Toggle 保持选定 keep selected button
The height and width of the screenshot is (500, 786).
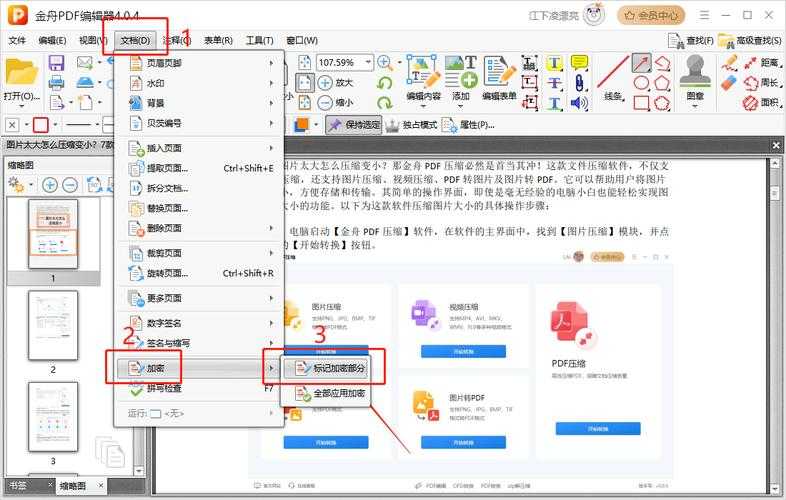tap(354, 125)
